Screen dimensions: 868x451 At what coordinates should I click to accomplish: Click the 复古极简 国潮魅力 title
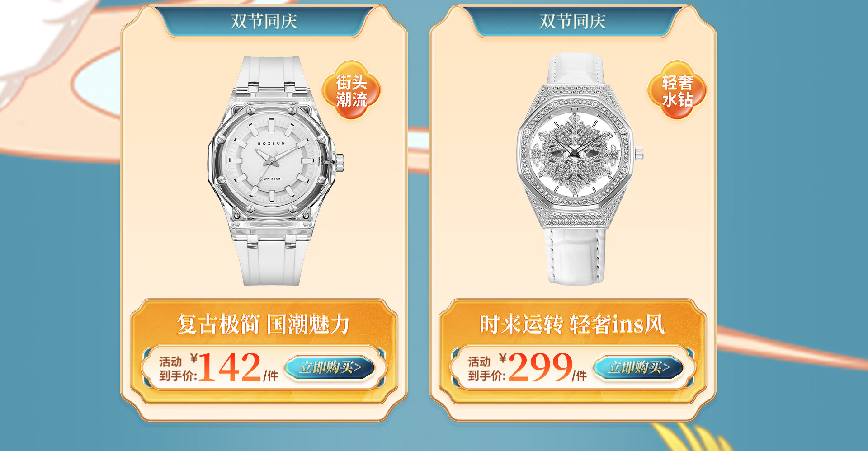click(x=263, y=324)
